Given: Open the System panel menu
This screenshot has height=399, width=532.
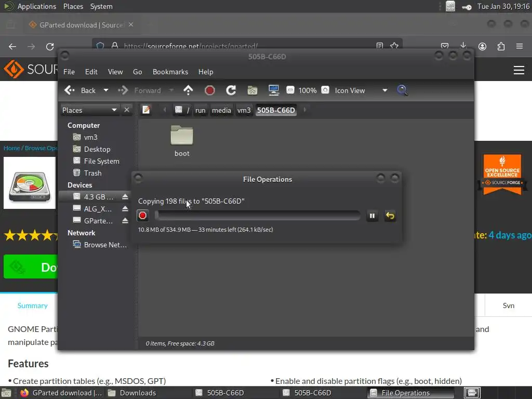Looking at the screenshot, I should [101, 6].
